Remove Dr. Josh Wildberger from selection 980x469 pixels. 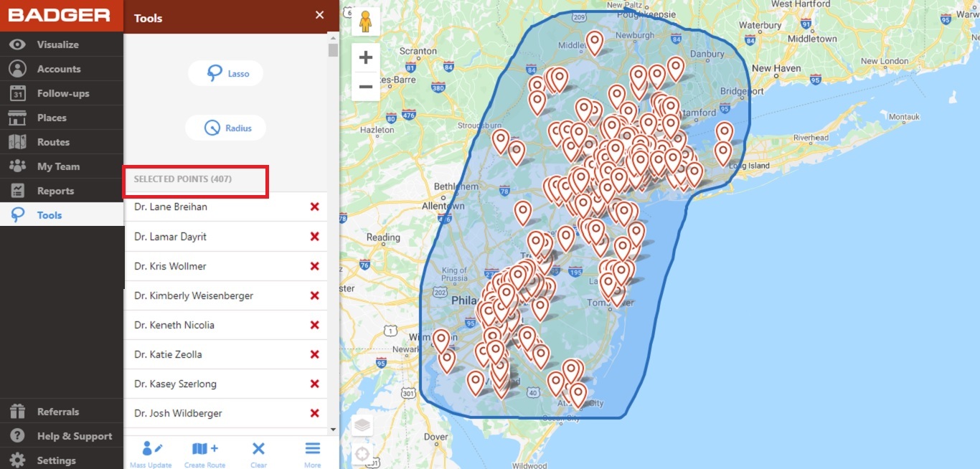tap(314, 413)
